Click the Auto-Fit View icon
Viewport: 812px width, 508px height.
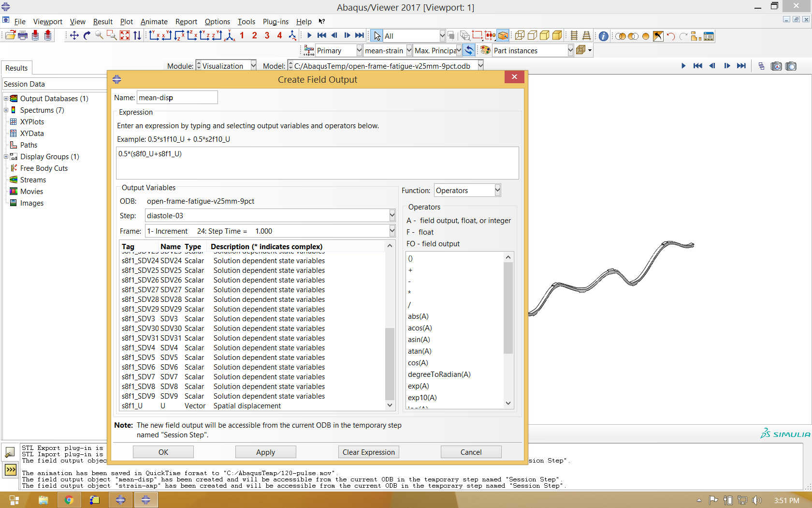tap(125, 35)
